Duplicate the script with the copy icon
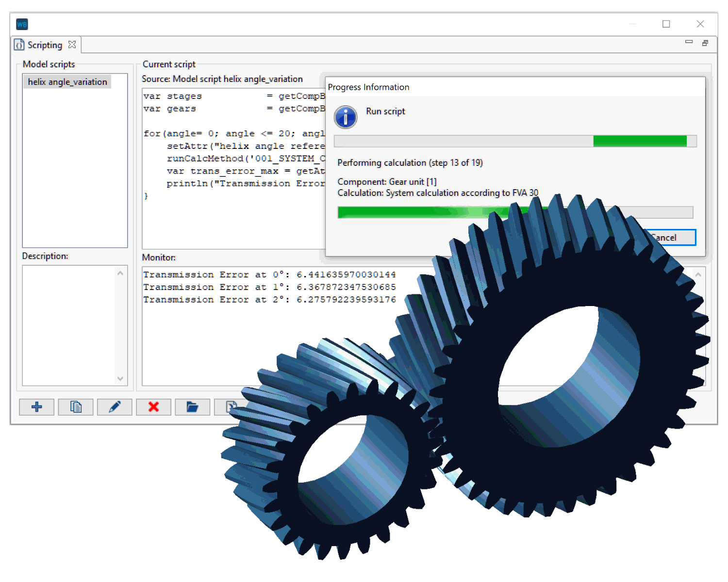Image resolution: width=728 pixels, height=582 pixels. coord(76,407)
